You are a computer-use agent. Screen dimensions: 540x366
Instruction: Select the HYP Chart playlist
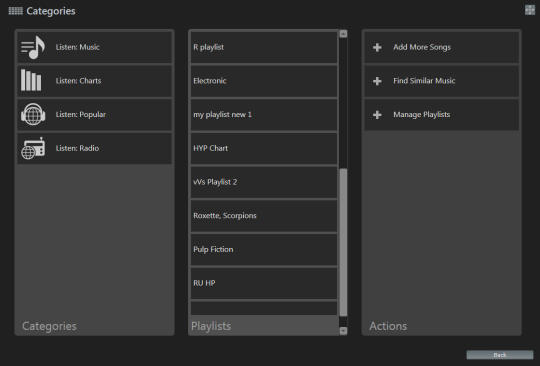[264, 148]
